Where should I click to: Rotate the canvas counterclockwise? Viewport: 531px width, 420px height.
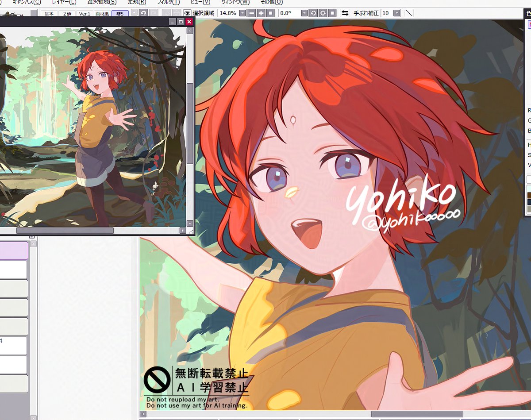(313, 13)
